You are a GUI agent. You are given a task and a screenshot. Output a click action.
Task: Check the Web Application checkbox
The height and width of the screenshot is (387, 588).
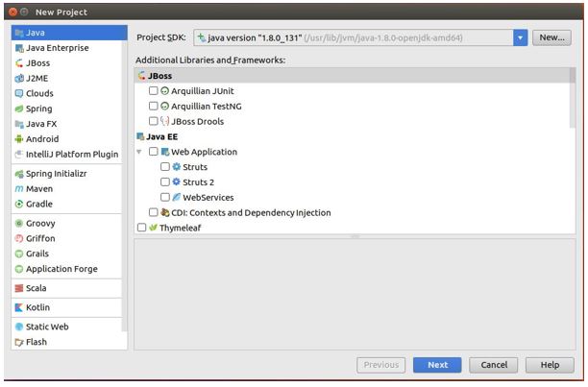tap(154, 152)
